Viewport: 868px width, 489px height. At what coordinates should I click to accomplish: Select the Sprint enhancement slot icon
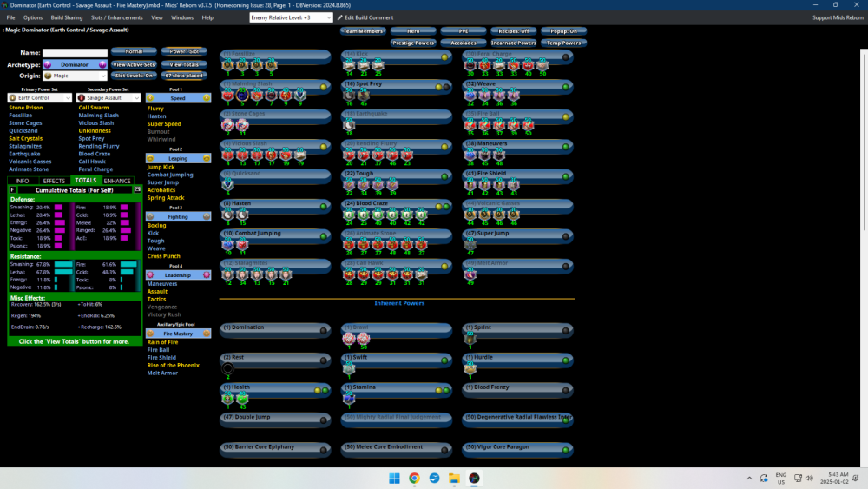coord(470,339)
